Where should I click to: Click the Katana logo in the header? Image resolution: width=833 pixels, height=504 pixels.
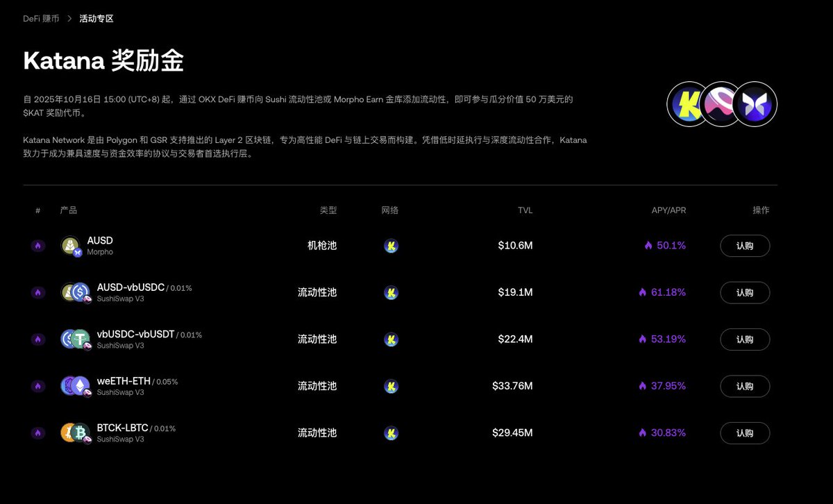point(687,105)
